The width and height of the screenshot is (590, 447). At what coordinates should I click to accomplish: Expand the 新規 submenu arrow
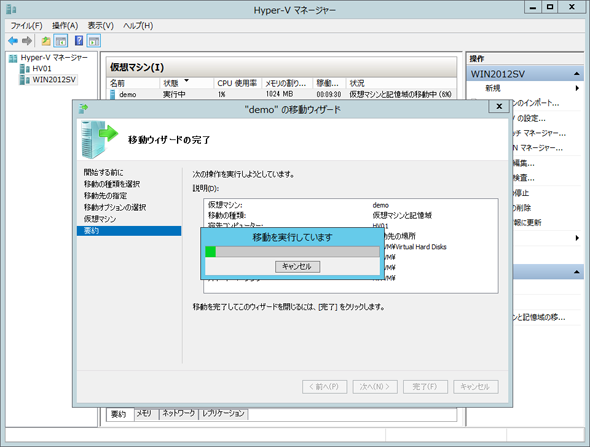[577, 88]
